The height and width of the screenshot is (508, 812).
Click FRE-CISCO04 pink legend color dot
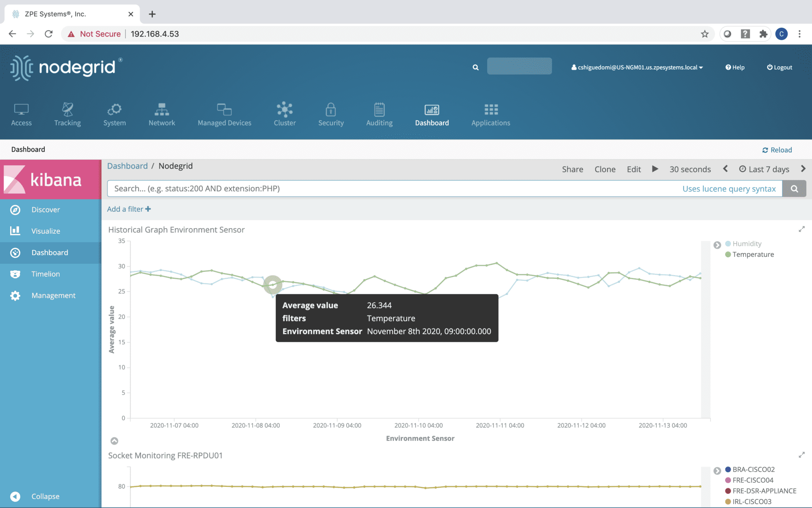(x=728, y=480)
